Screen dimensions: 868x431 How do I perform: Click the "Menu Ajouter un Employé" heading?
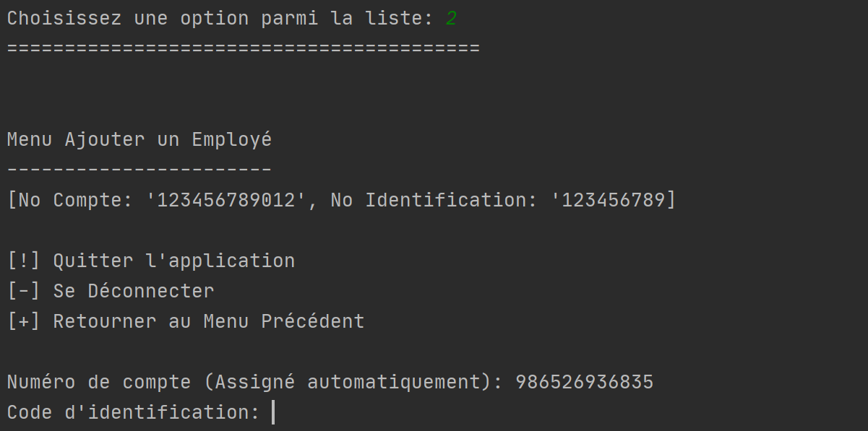139,139
